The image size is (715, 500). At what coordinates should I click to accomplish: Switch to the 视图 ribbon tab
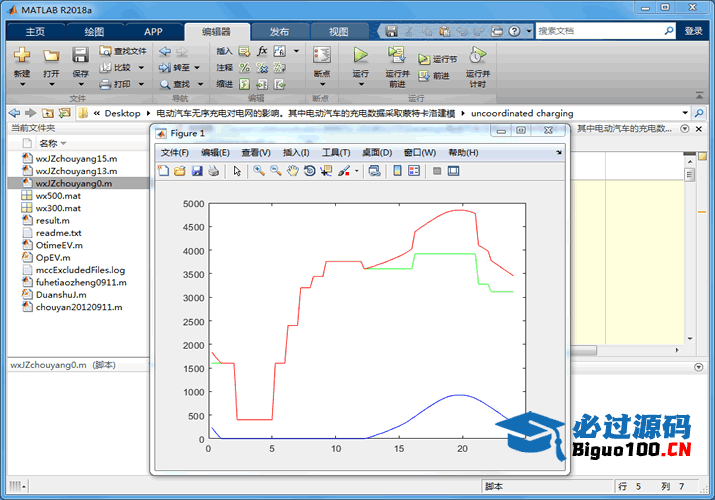point(338,31)
